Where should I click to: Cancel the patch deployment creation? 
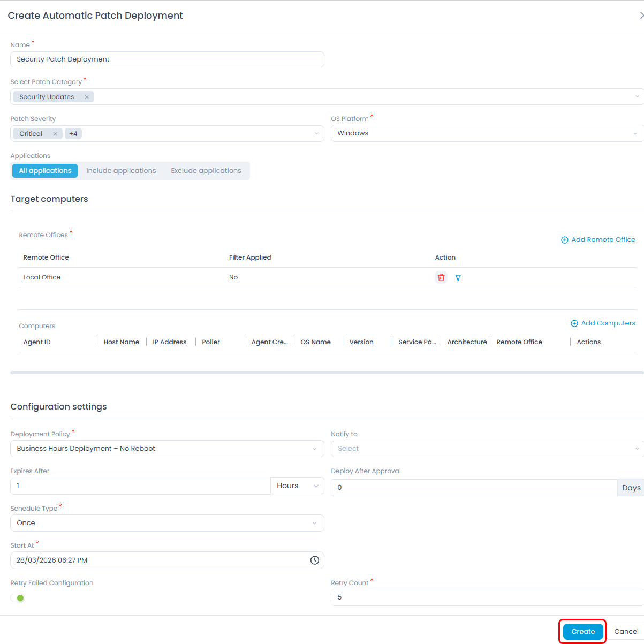coord(626,632)
